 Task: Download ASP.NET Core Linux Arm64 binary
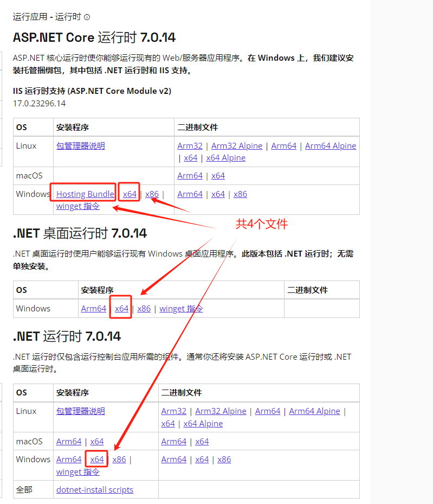[x=284, y=146]
